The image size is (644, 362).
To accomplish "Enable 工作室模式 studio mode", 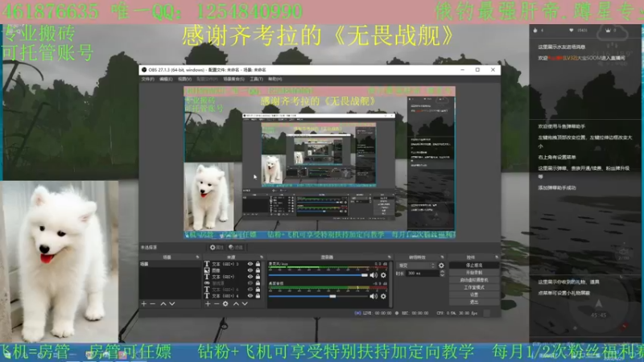I will 474,287.
